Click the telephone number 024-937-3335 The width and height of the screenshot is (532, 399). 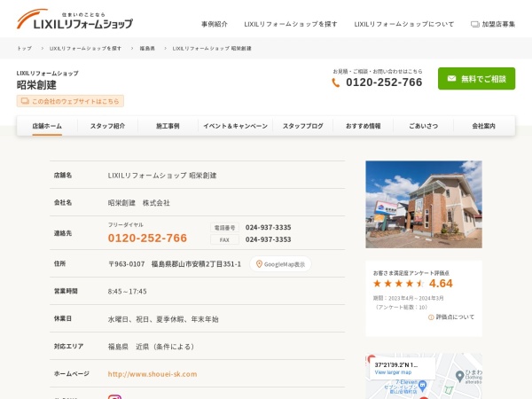click(269, 227)
